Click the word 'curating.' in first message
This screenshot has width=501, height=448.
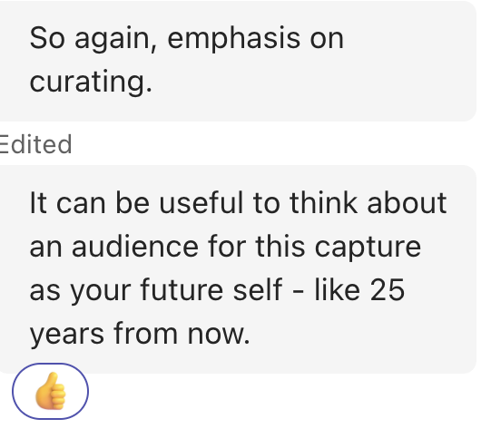click(91, 82)
